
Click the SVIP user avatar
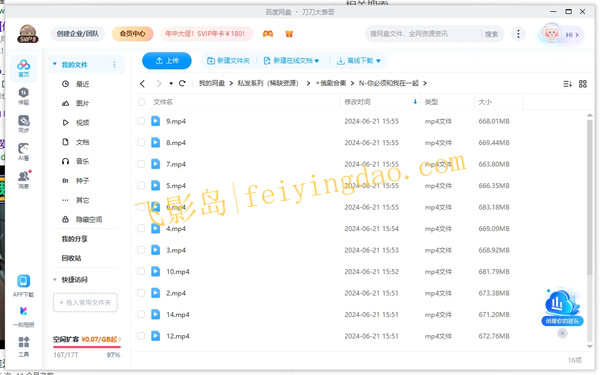click(x=28, y=34)
